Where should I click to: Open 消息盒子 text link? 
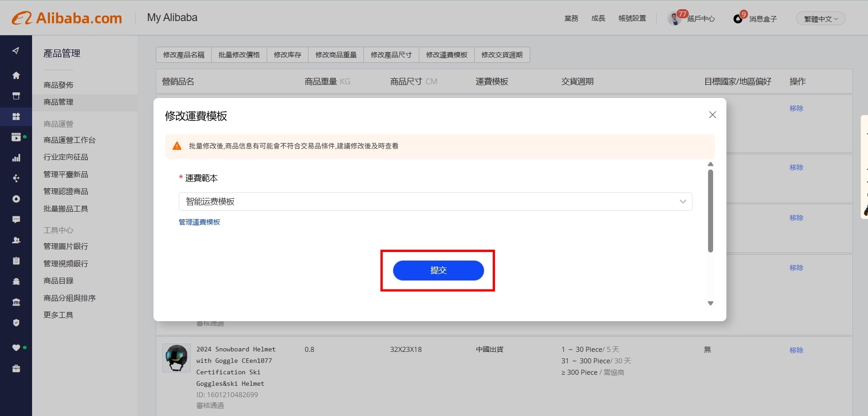point(763,19)
